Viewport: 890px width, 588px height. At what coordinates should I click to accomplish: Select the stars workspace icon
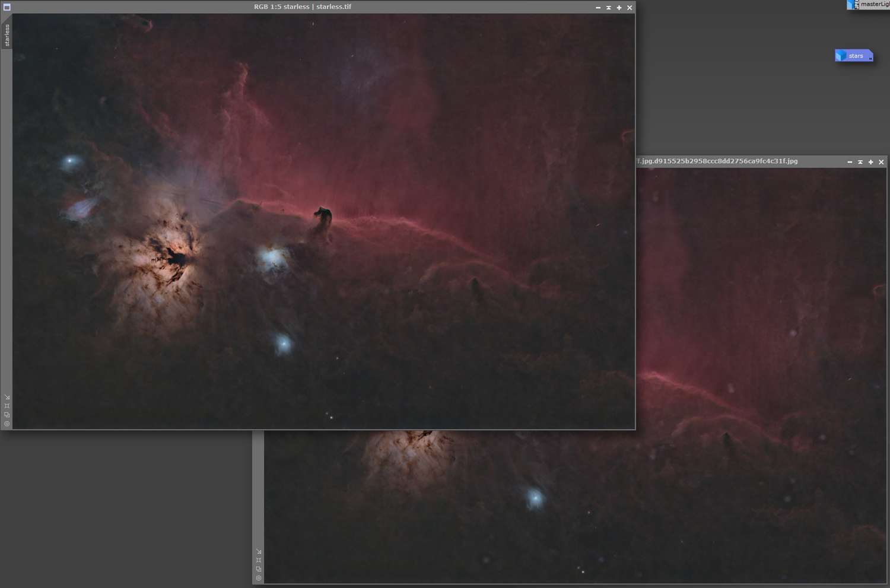854,56
